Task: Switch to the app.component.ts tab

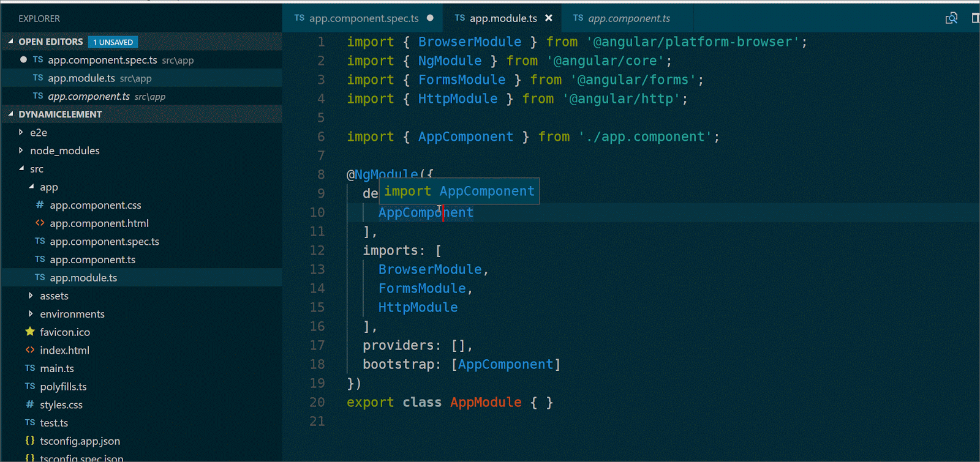Action: pos(628,18)
